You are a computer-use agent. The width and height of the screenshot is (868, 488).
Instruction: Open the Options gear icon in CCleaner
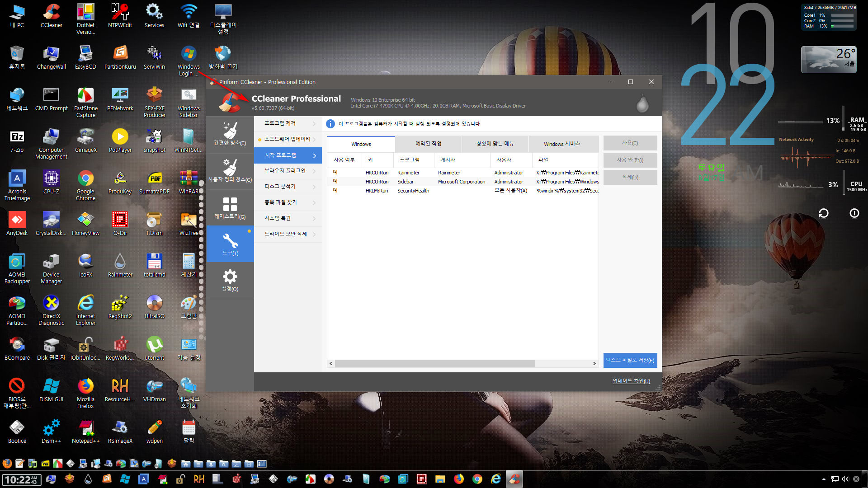click(x=230, y=280)
